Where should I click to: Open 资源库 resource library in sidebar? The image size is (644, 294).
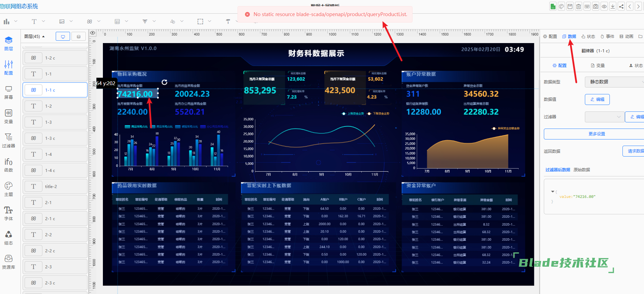(x=9, y=262)
